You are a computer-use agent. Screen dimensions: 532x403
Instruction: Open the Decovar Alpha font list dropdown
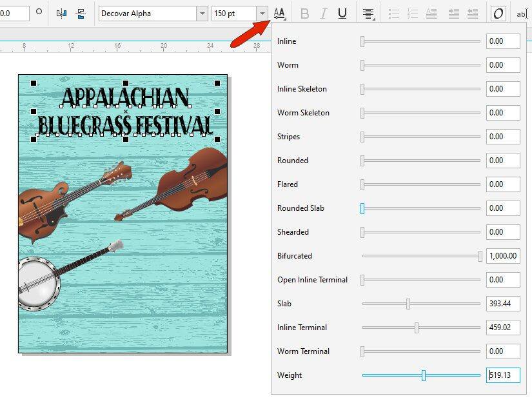tap(200, 13)
